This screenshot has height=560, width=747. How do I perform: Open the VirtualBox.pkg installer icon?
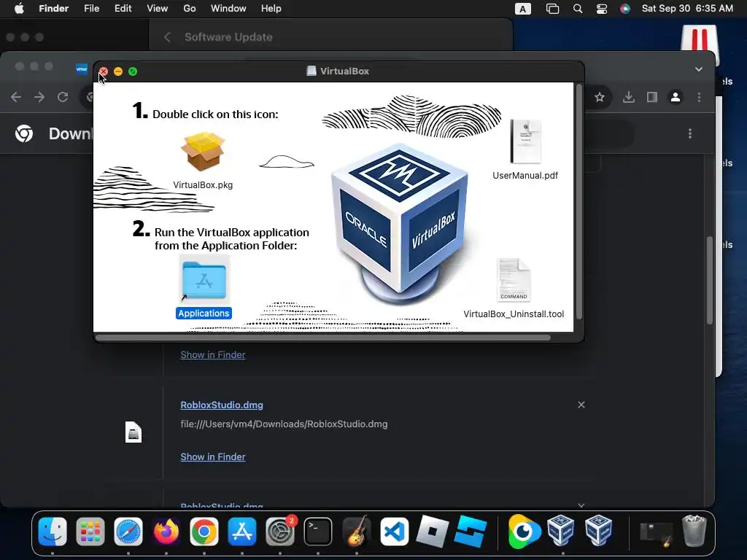(203, 152)
